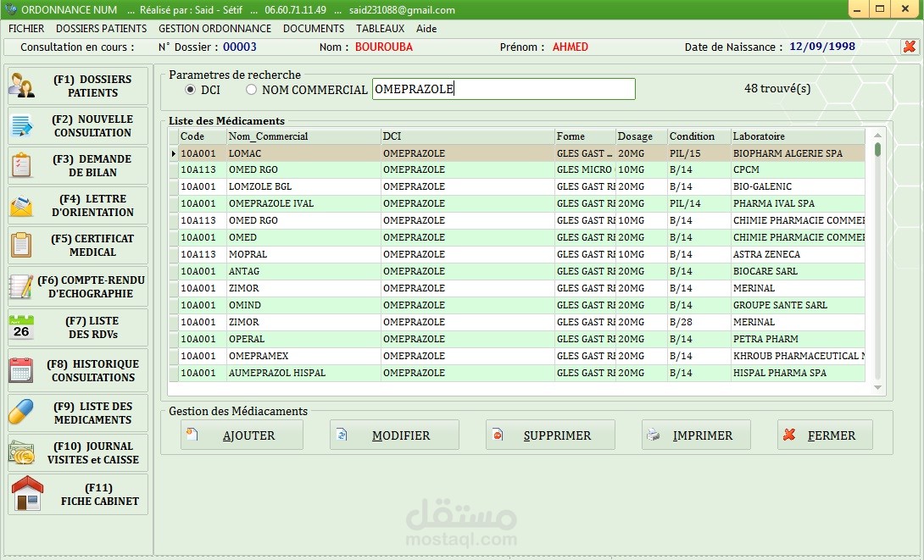
Task: Click the Liste des Medicaments pill icon
Action: coord(21,413)
